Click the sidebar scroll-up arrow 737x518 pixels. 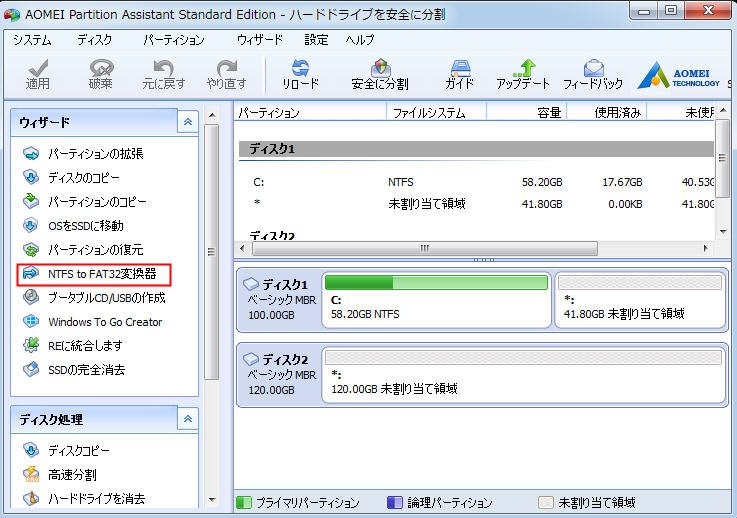point(212,115)
